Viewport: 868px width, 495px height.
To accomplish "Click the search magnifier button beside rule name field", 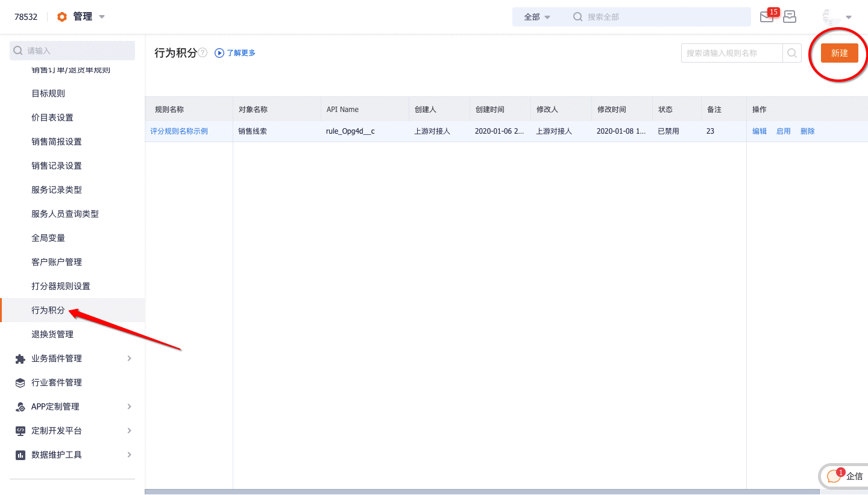I will point(792,53).
